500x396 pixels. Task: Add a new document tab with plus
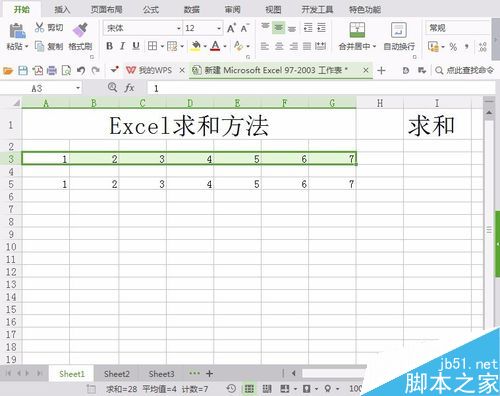381,71
